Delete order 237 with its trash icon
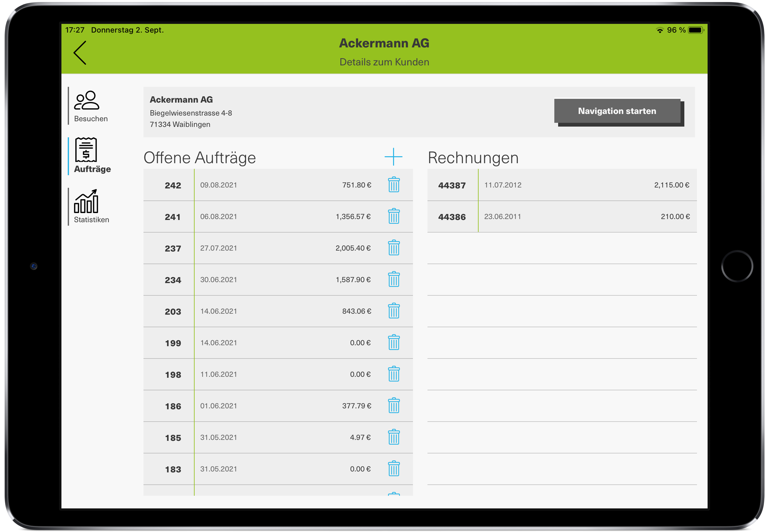Screen dimensions: 769x532 point(394,248)
